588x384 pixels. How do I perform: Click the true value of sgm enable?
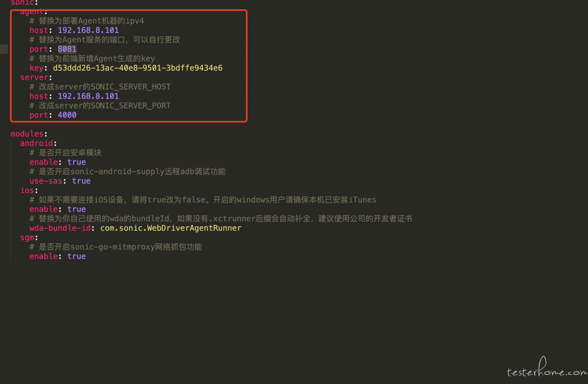(x=77, y=256)
